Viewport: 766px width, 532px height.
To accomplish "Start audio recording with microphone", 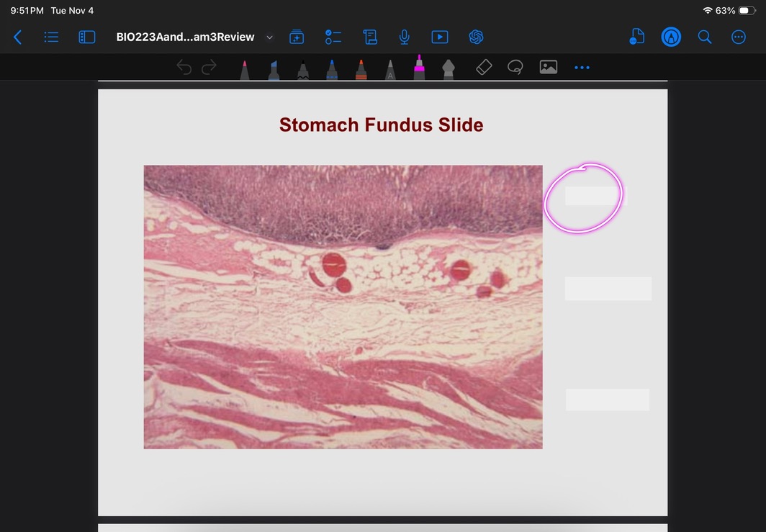I will pyautogui.click(x=405, y=37).
